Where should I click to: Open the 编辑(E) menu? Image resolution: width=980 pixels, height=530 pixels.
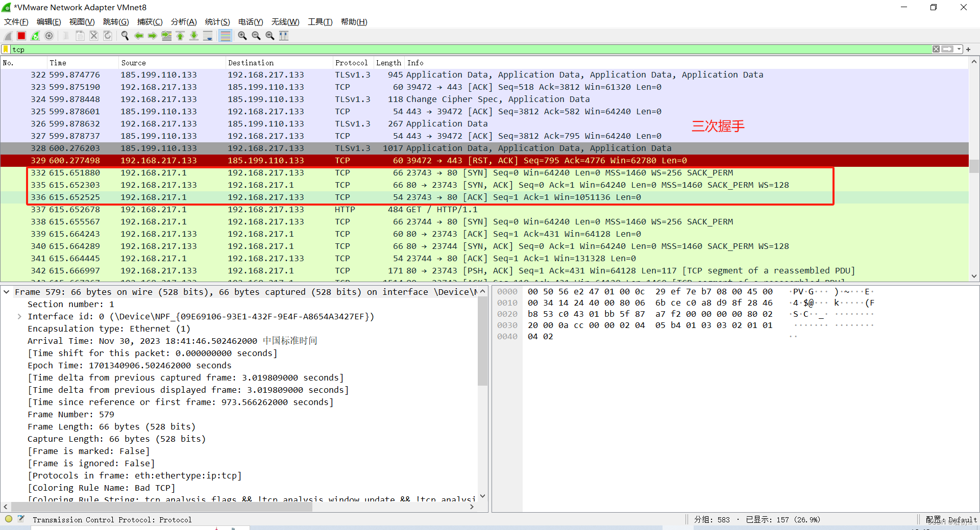coord(49,22)
